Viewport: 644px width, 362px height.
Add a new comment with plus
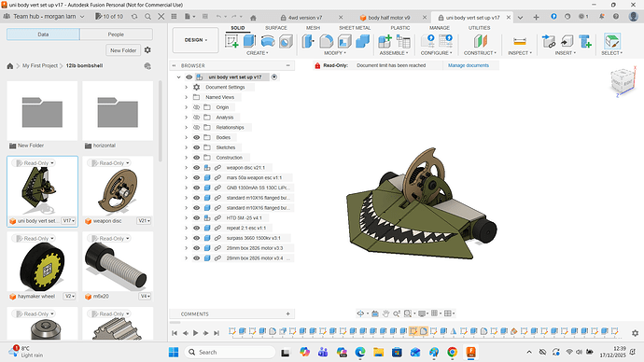click(x=287, y=314)
